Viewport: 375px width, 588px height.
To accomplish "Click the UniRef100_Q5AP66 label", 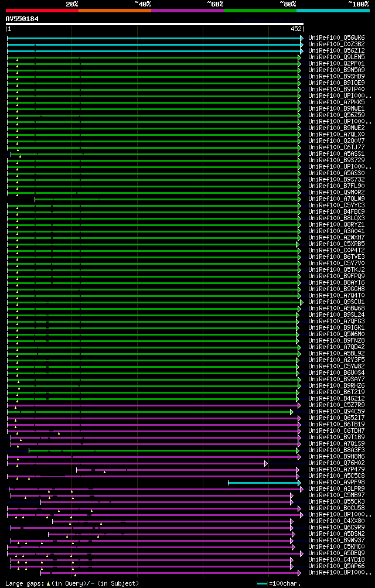I will pyautogui.click(x=336, y=566).
